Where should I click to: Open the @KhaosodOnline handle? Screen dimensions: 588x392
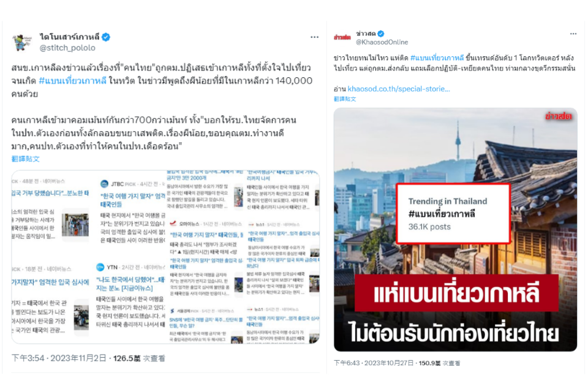pyautogui.click(x=382, y=42)
